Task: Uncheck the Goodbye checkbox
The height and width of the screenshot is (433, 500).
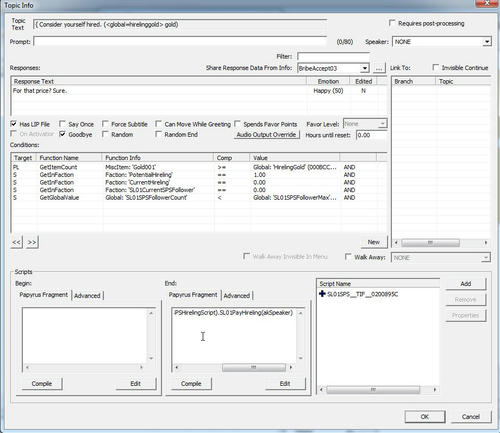Action: [x=62, y=134]
